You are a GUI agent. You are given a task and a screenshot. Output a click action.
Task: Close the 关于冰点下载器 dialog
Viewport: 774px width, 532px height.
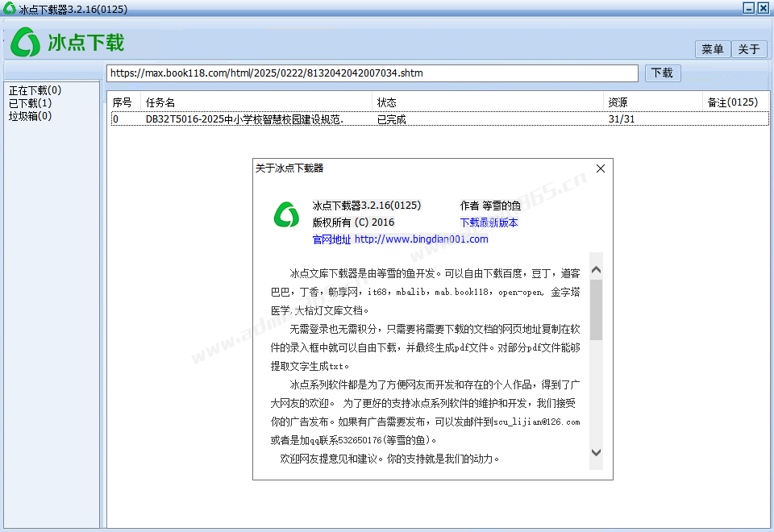(600, 168)
